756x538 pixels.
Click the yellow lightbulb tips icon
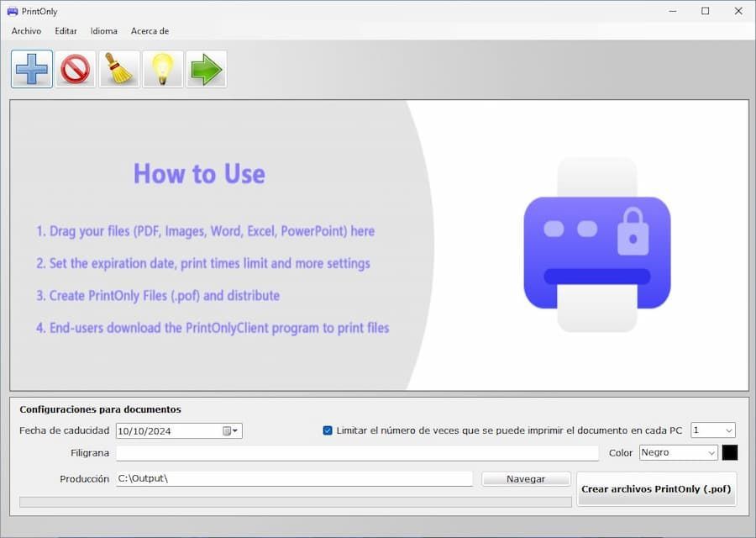click(162, 69)
